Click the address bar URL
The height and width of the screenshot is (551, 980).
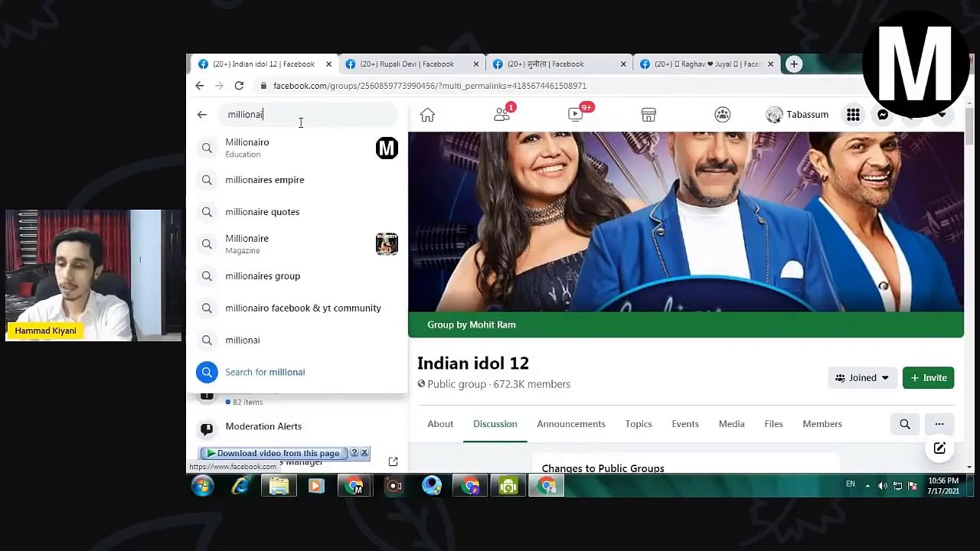(430, 86)
